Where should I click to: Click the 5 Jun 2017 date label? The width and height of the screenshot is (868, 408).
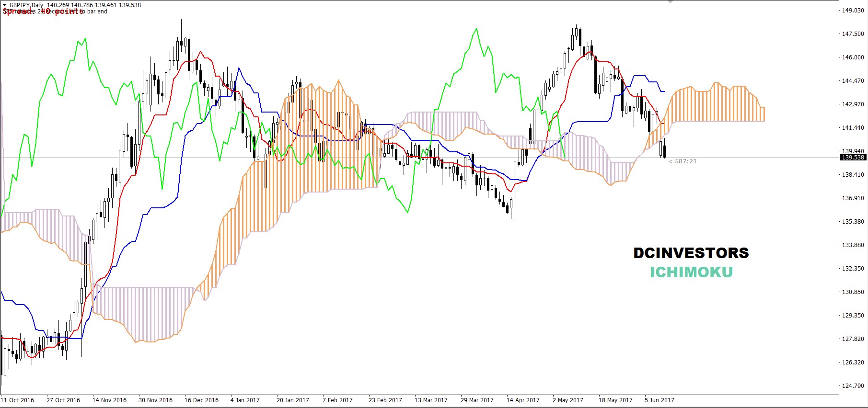(x=660, y=400)
